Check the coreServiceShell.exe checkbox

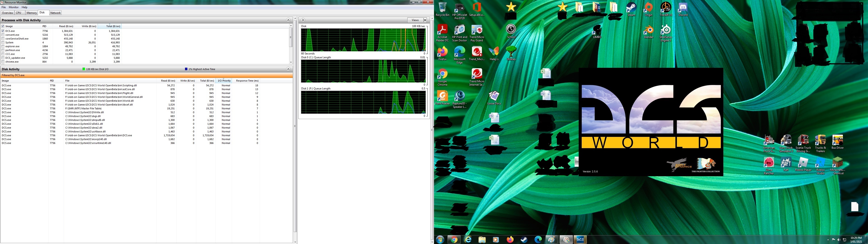[3, 39]
